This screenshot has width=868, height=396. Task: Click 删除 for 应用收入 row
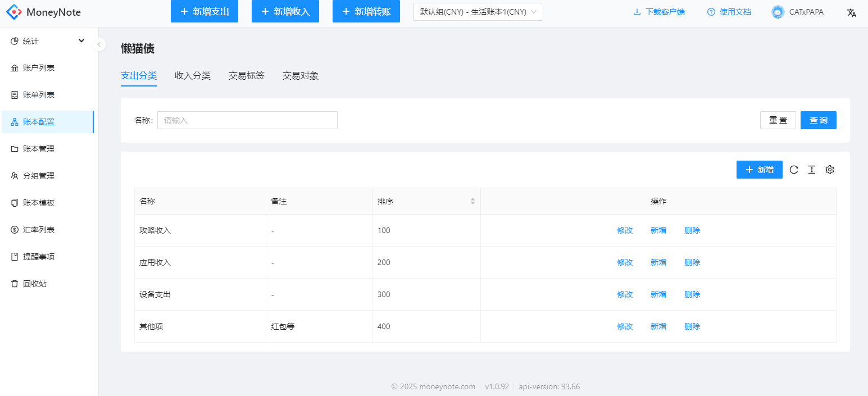[692, 262]
